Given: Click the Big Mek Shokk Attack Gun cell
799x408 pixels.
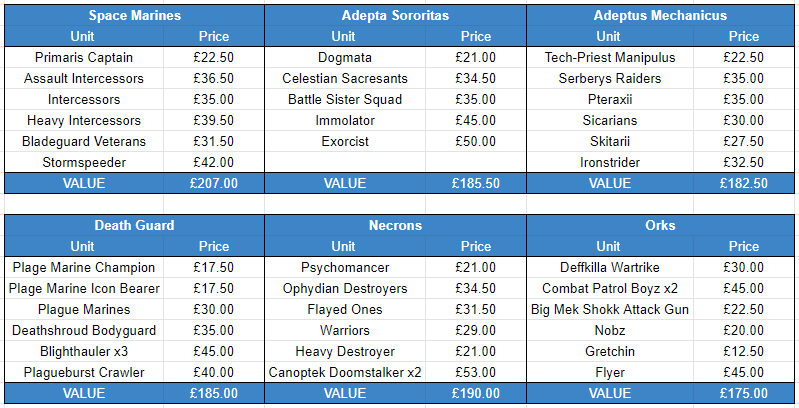Looking at the screenshot, I should pos(610,310).
